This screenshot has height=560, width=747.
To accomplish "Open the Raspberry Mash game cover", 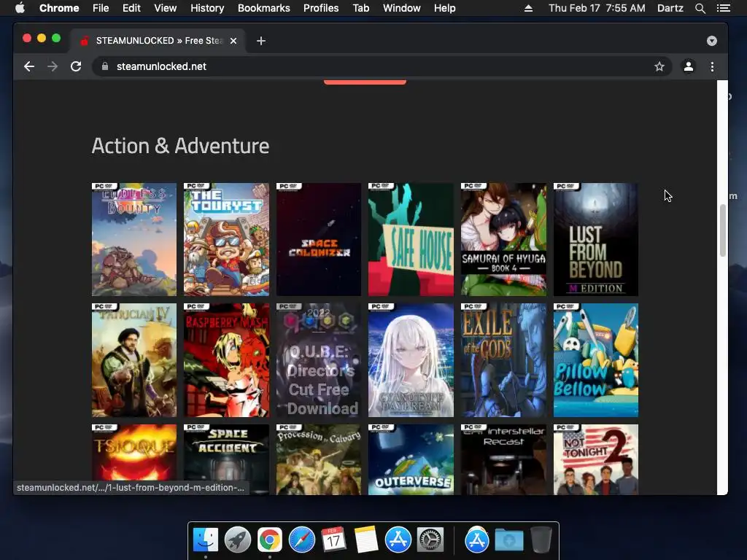I will tap(226, 360).
